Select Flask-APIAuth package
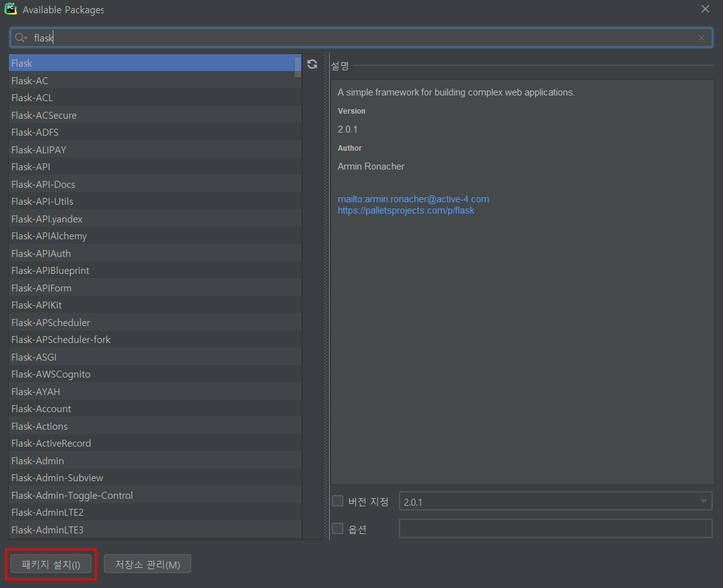Viewport: 723px width, 588px height. 155,254
